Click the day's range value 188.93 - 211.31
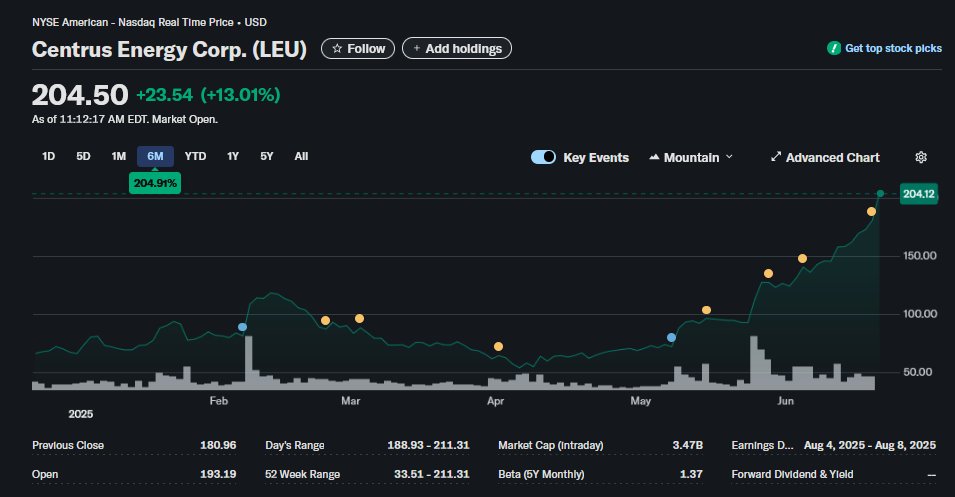 point(428,445)
